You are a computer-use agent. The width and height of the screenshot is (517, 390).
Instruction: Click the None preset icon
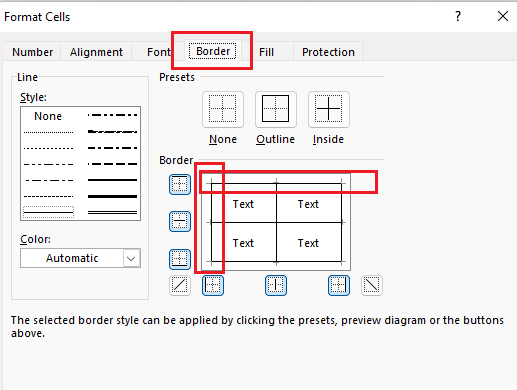tap(223, 109)
